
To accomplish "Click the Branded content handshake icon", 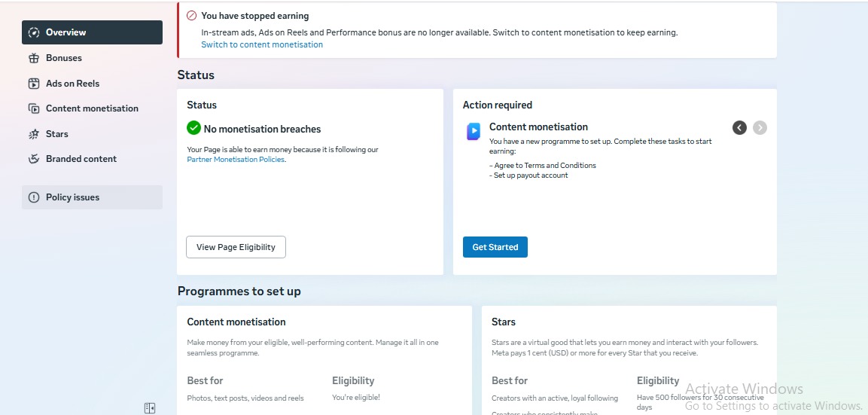I will [34, 159].
